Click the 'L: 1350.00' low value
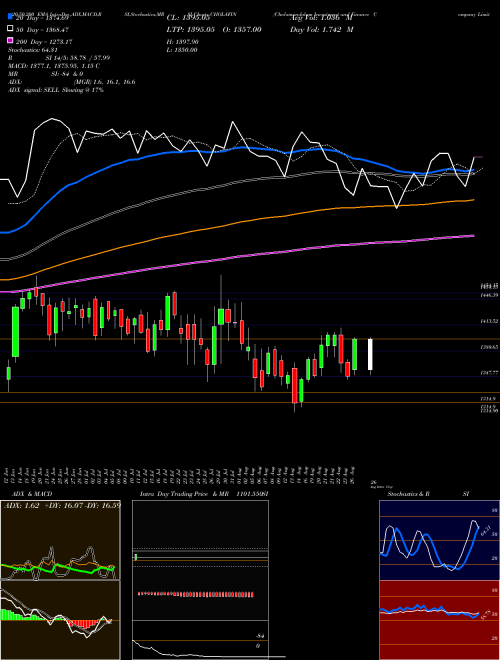This screenshot has height=660, width=500. [182, 50]
